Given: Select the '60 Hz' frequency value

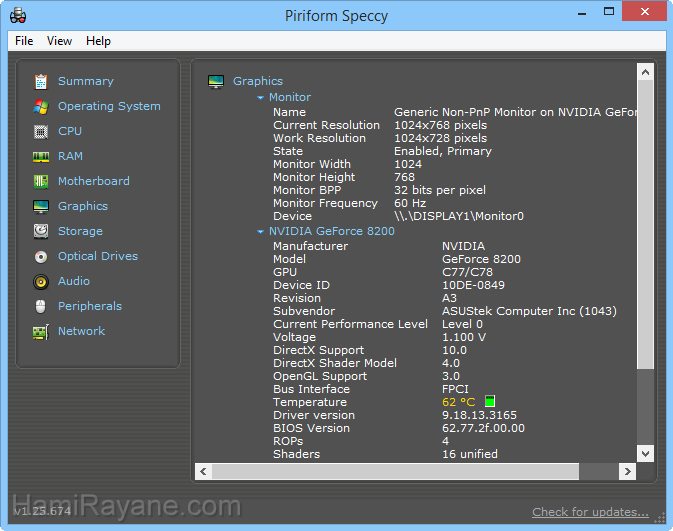Looking at the screenshot, I should 410,203.
